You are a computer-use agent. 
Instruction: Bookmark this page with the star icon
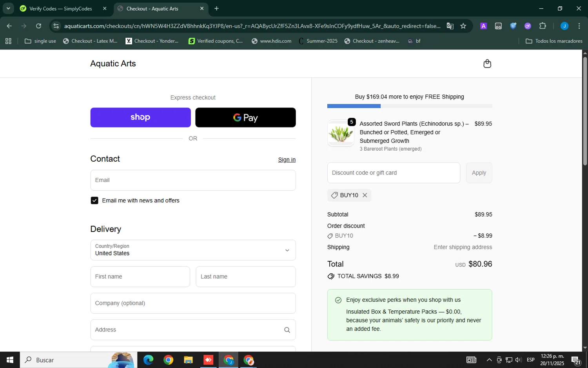pyautogui.click(x=463, y=26)
